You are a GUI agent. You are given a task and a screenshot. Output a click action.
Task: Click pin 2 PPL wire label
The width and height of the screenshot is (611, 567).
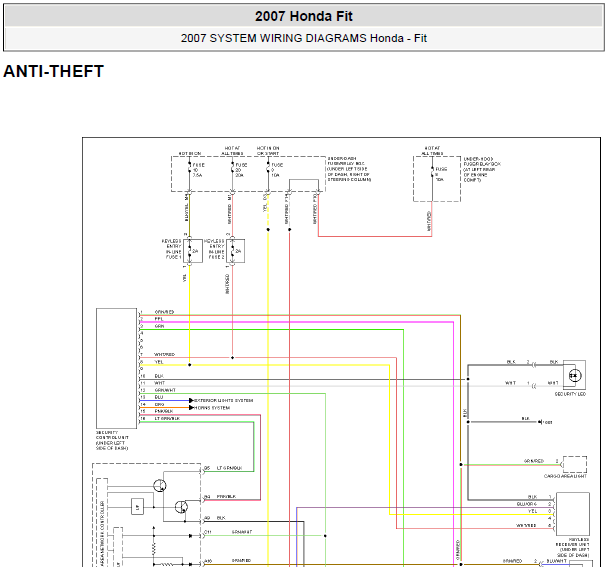pos(159,319)
